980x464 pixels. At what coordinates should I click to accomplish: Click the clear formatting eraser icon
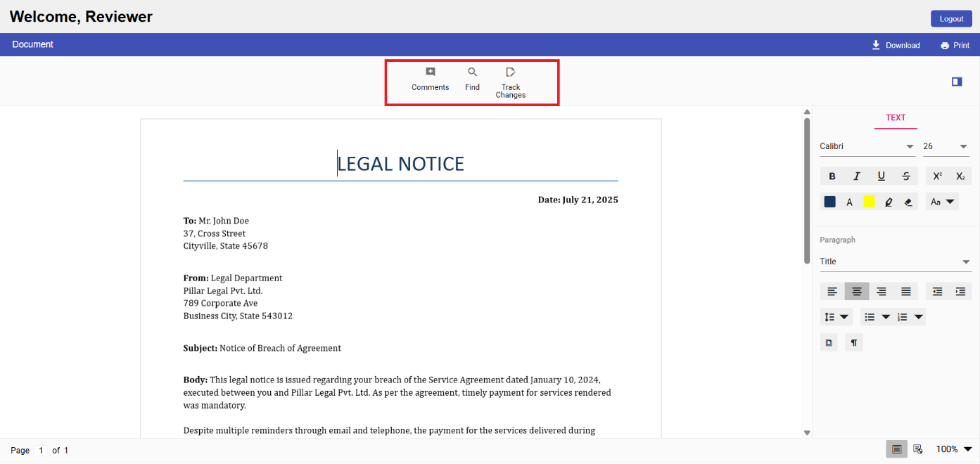(x=908, y=202)
